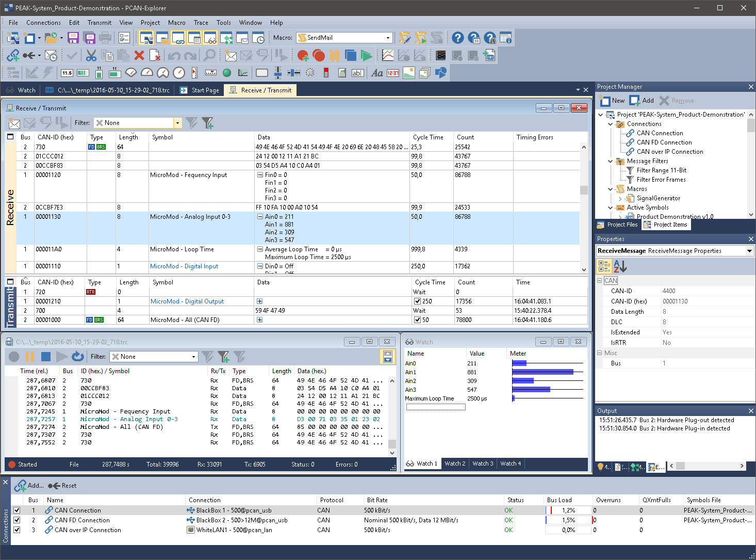Image resolution: width=756 pixels, height=560 pixels.
Task: Run the SendMail macro
Action: 421,37
